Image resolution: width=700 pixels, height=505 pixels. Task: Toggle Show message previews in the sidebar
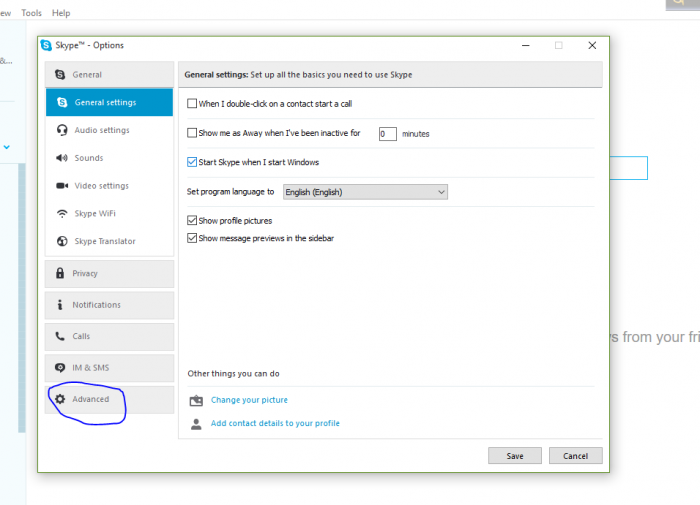coord(192,238)
